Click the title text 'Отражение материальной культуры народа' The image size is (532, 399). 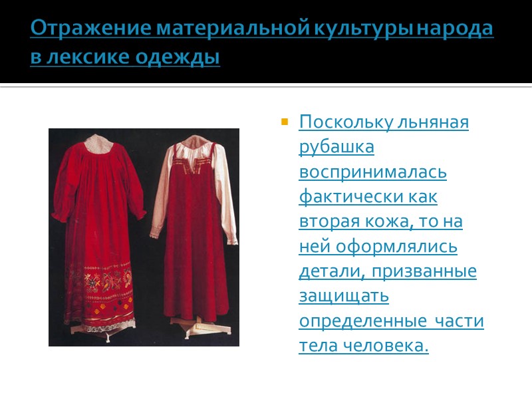(261, 28)
